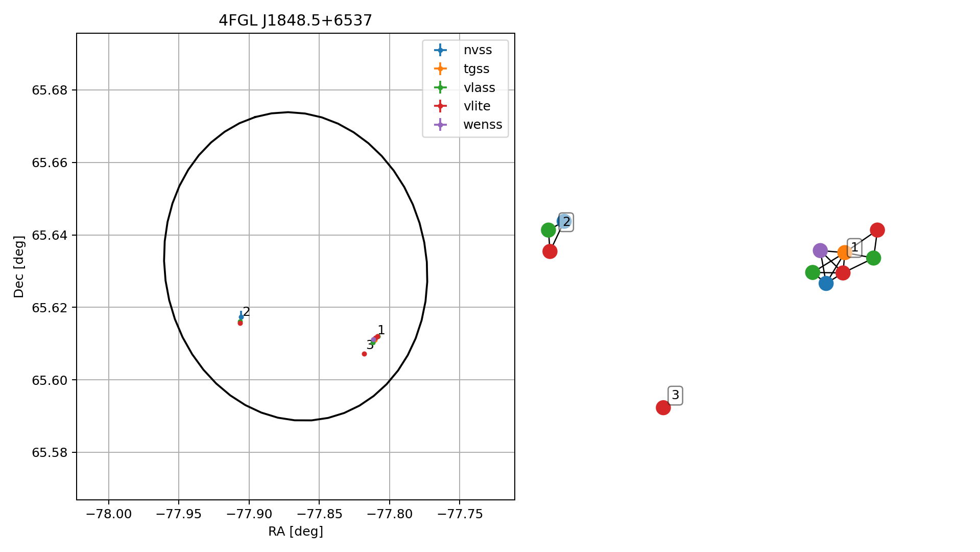Click the lower red node in group 1
The height and width of the screenshot is (552, 980).
pos(843,273)
